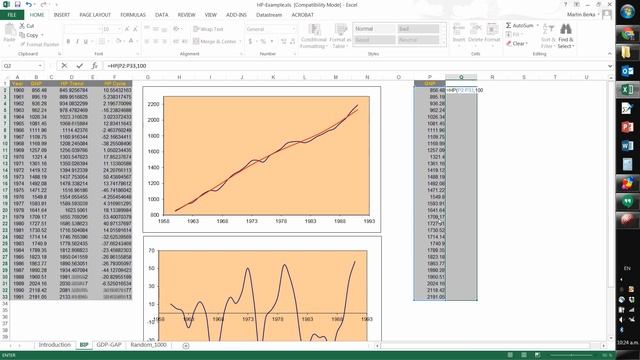Adjust the zoom slider in status bar

point(571,355)
